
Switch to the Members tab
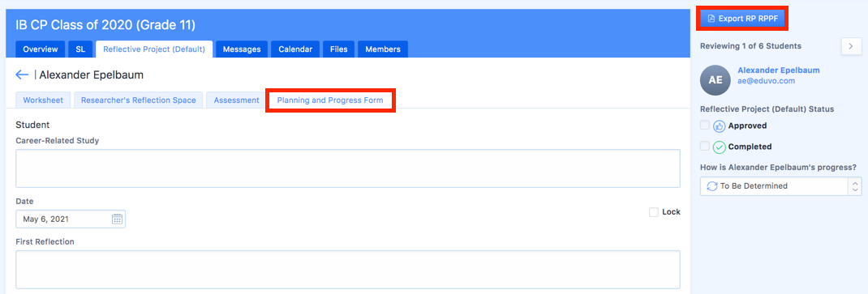pos(383,49)
